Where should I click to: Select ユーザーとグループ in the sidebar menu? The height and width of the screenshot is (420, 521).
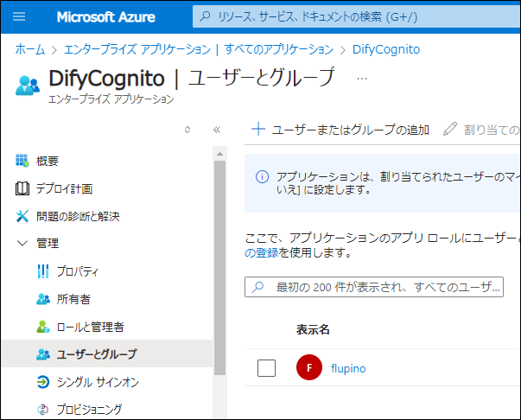click(x=96, y=354)
